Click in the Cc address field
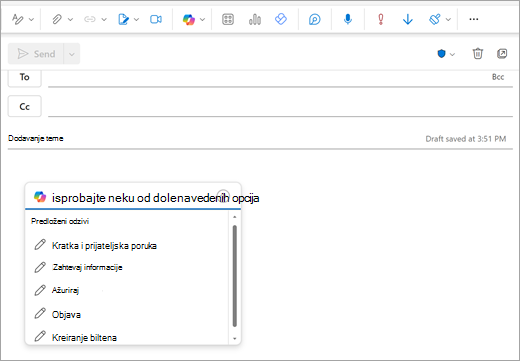This screenshot has width=520, height=361. (x=280, y=107)
